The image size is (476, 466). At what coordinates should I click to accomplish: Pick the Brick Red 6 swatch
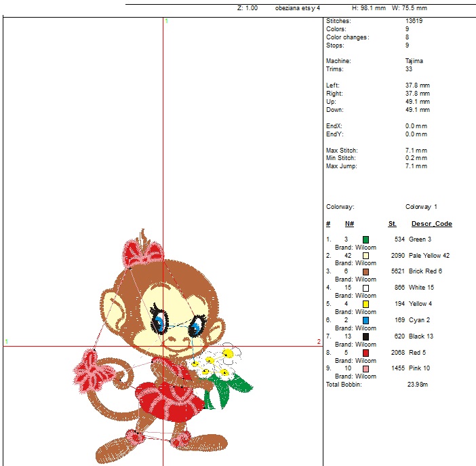365,271
